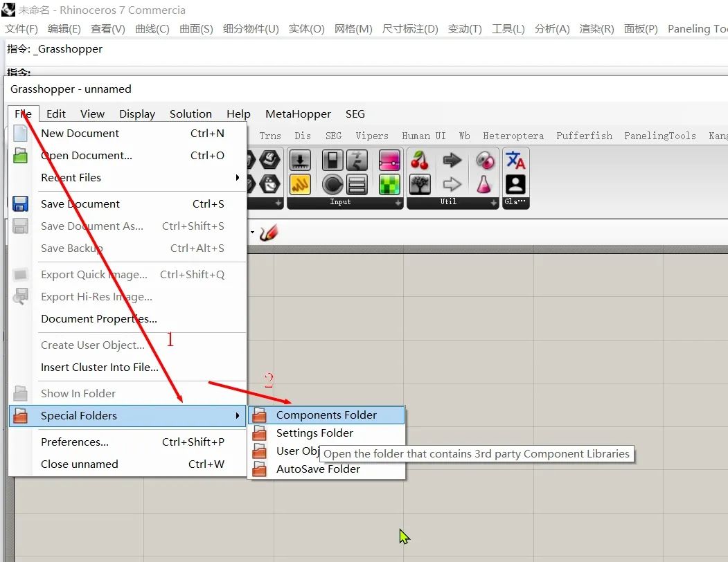Switch to the PanelingTools component tab
Screen dimensions: 728x562
coord(659,136)
